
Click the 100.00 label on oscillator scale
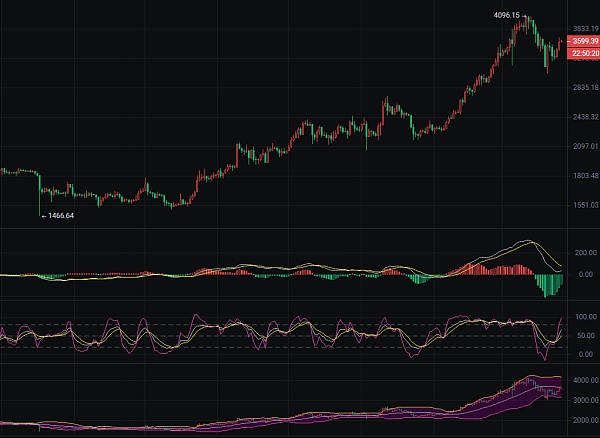[585, 317]
